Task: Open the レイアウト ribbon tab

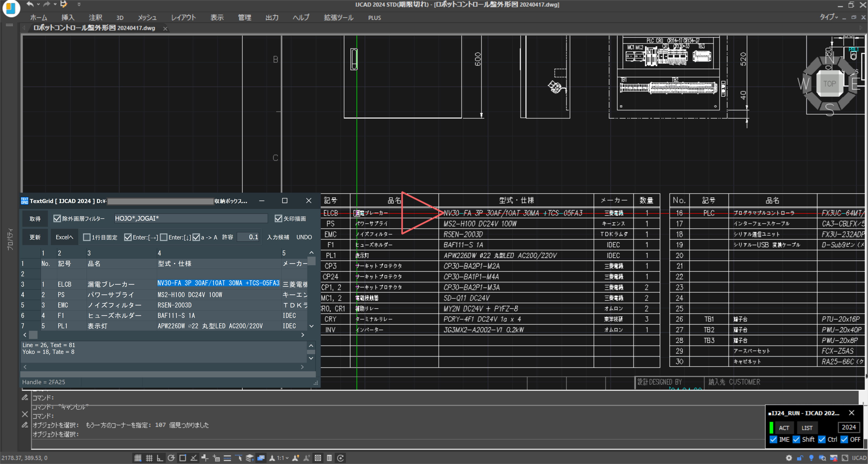Action: tap(183, 17)
